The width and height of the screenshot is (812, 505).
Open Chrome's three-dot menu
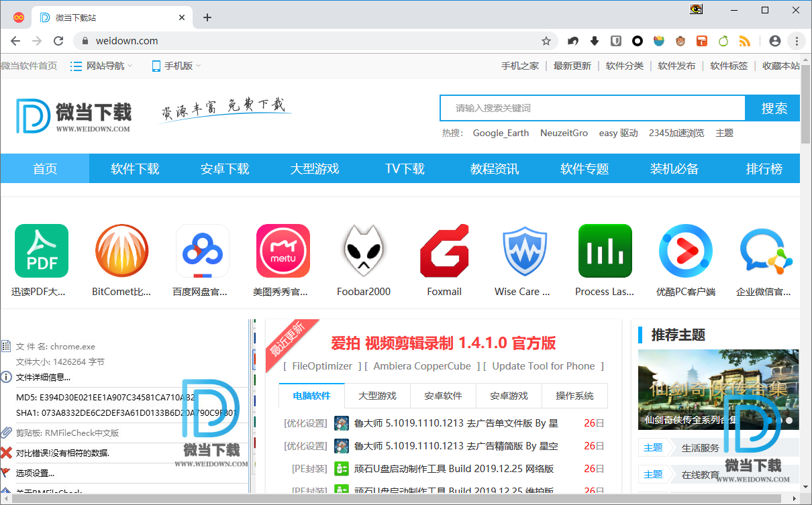tap(797, 41)
